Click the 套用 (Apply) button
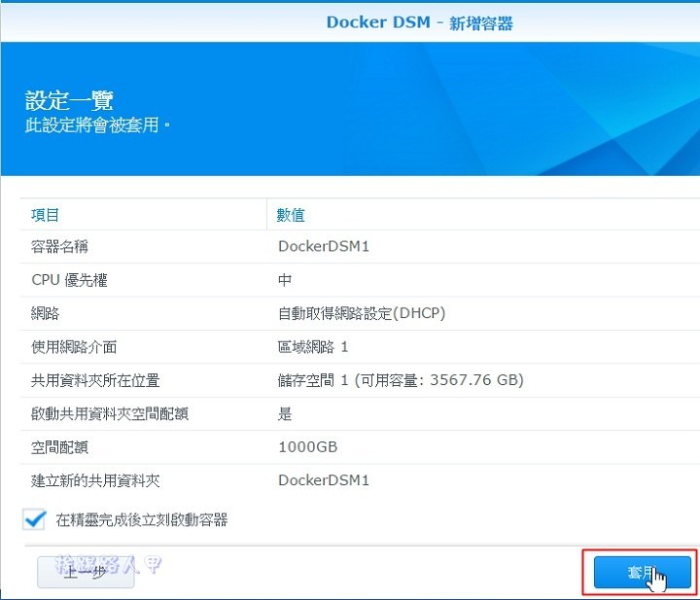 point(637,573)
